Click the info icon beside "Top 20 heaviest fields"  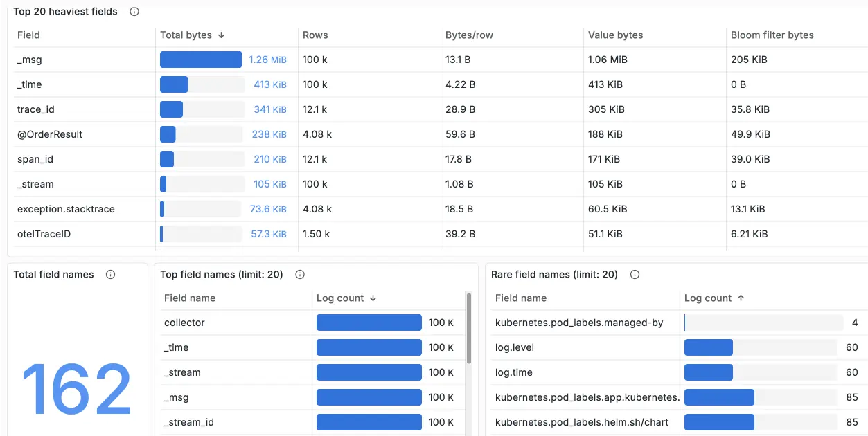pyautogui.click(x=133, y=11)
